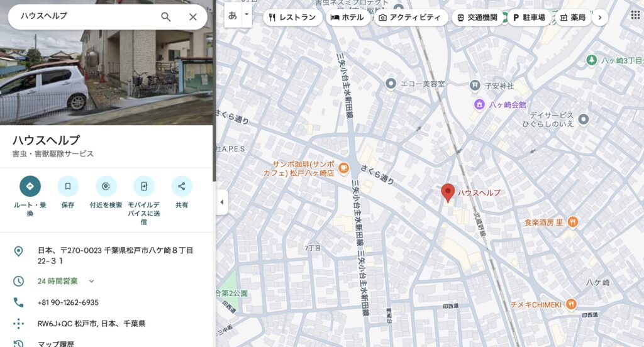Click the search magnifier icon
This screenshot has height=347, width=644.
(165, 17)
